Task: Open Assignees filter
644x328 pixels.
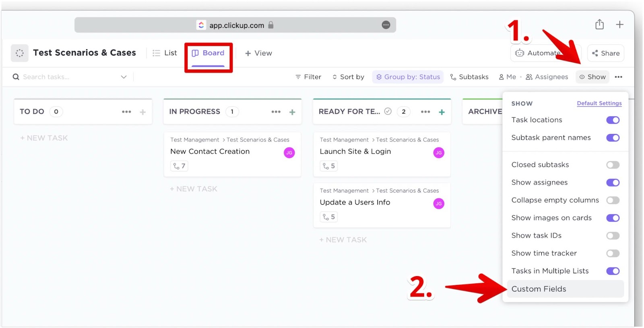Action: pos(547,77)
